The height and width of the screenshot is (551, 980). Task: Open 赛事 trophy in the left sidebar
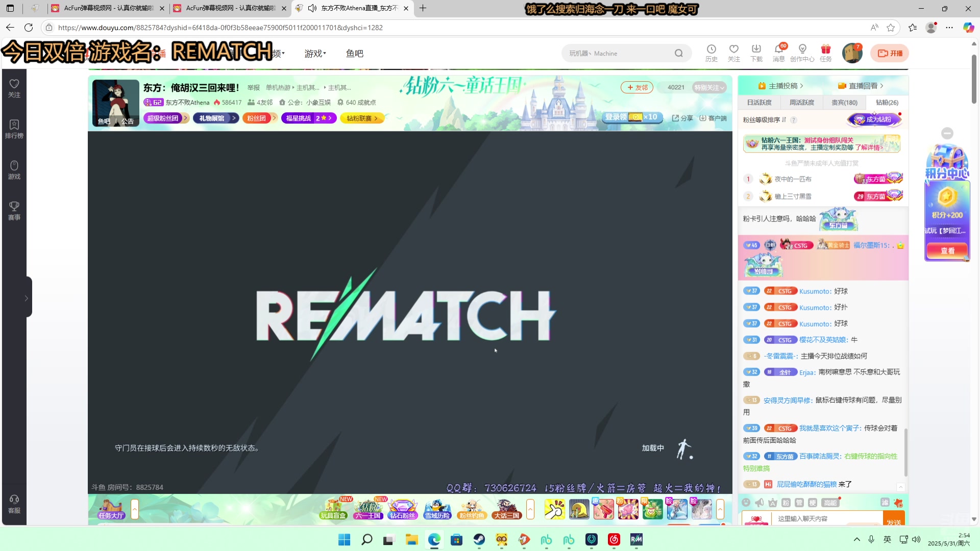[14, 211]
